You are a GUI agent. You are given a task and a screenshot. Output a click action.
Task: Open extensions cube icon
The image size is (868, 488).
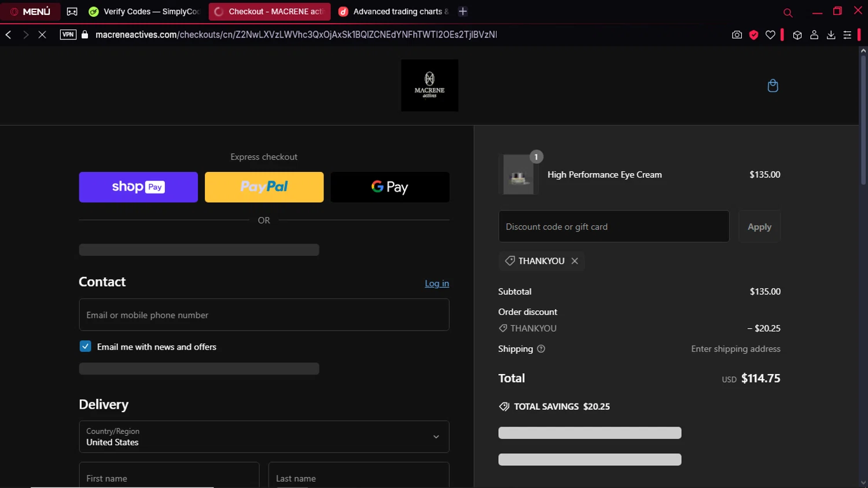point(797,35)
